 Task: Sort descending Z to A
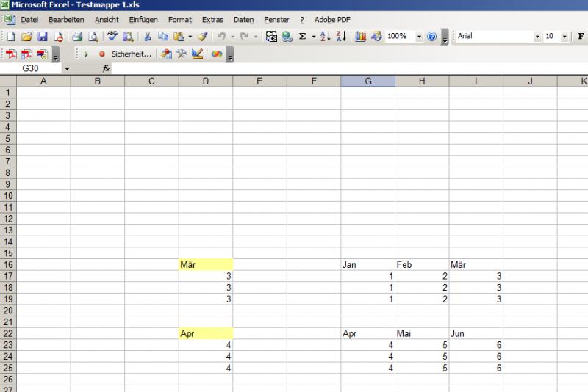(341, 36)
